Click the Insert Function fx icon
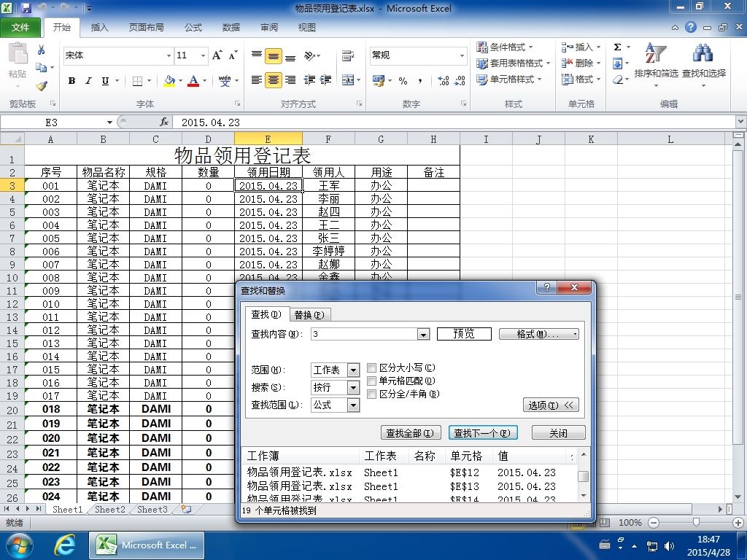 pyautogui.click(x=164, y=122)
